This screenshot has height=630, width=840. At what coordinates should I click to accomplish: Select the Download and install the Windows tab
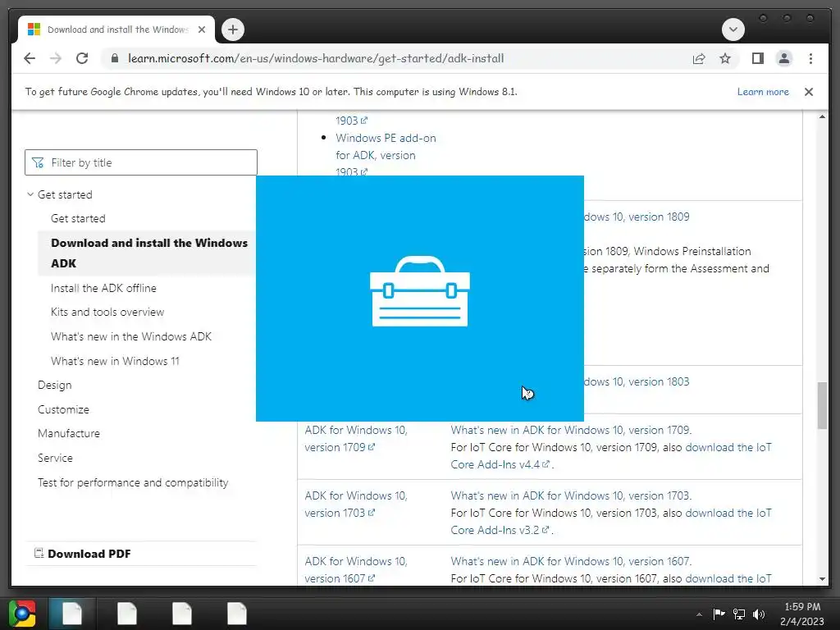point(116,30)
